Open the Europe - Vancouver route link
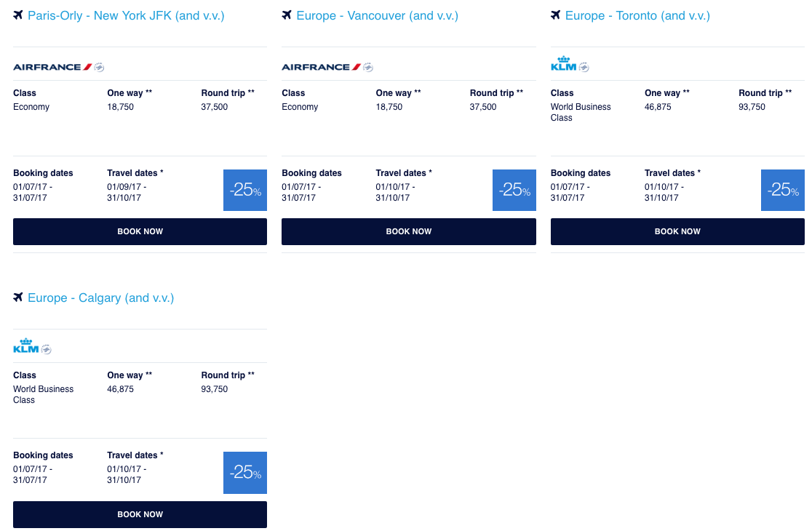Image resolution: width=812 pixels, height=531 pixels. pyautogui.click(x=377, y=15)
